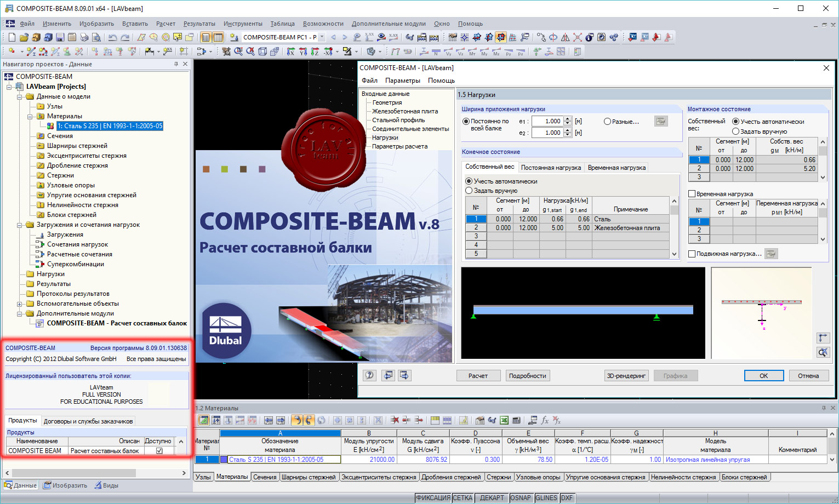Click the mirror tool icon in toolbar
Viewport: 839px width, 504px height.
click(x=565, y=37)
